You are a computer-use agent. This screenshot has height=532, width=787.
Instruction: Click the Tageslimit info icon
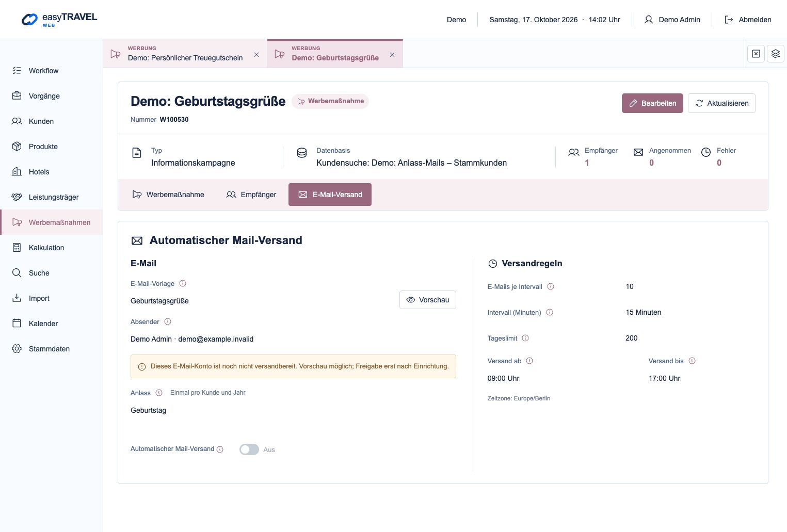525,338
